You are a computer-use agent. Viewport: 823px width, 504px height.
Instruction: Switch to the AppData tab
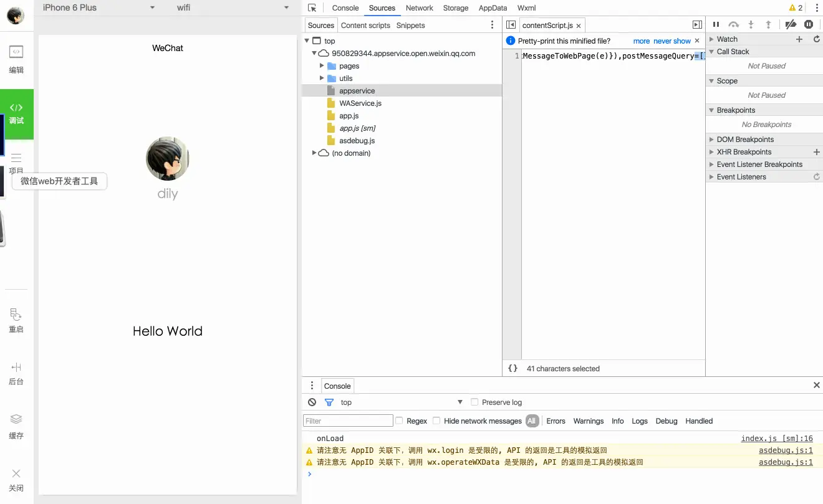click(x=493, y=8)
